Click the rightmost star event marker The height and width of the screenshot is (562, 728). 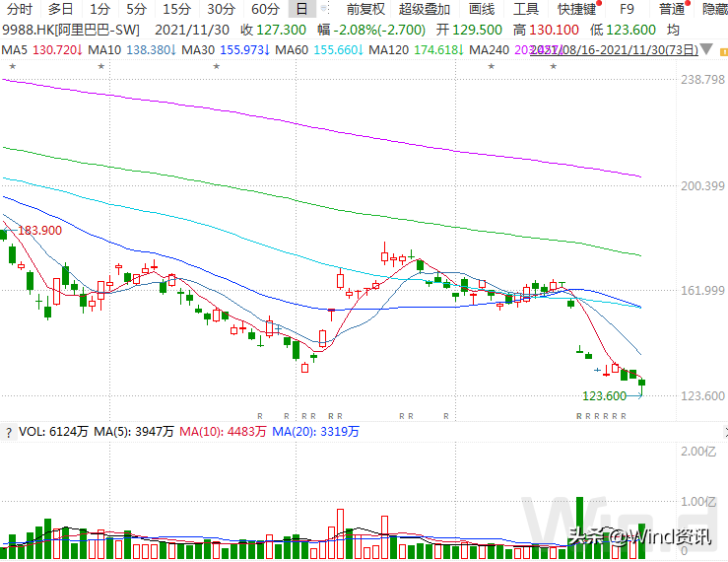click(553, 66)
